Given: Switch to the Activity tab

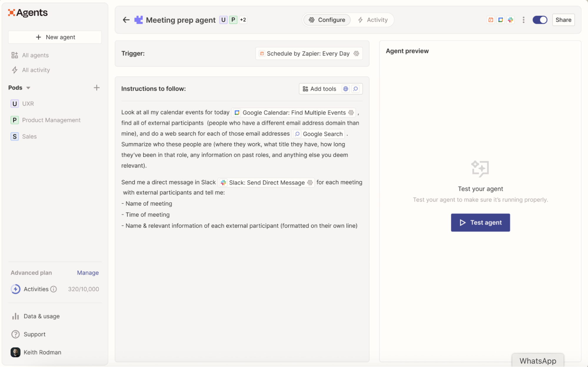Looking at the screenshot, I should pos(373,20).
